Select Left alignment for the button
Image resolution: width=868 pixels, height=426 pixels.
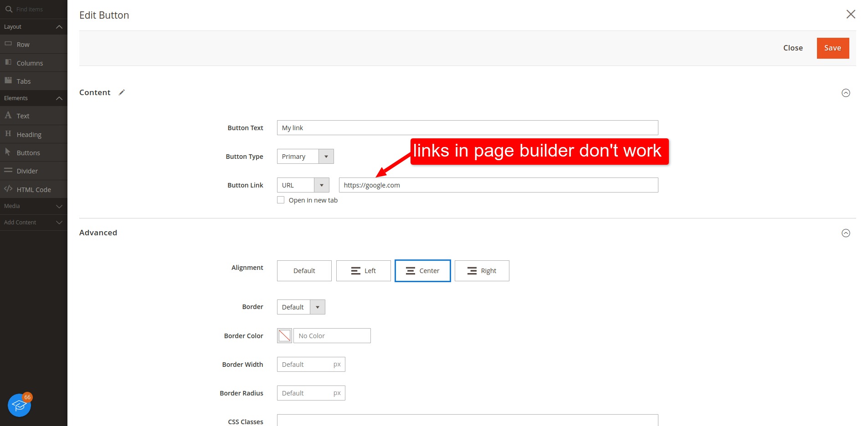pyautogui.click(x=363, y=270)
